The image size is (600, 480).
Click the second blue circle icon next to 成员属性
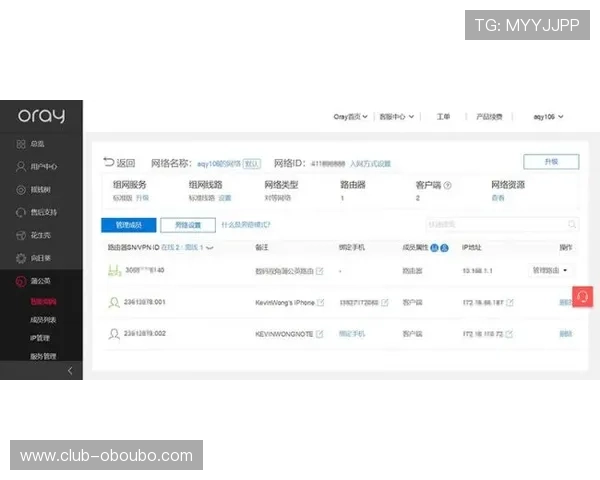pos(444,248)
